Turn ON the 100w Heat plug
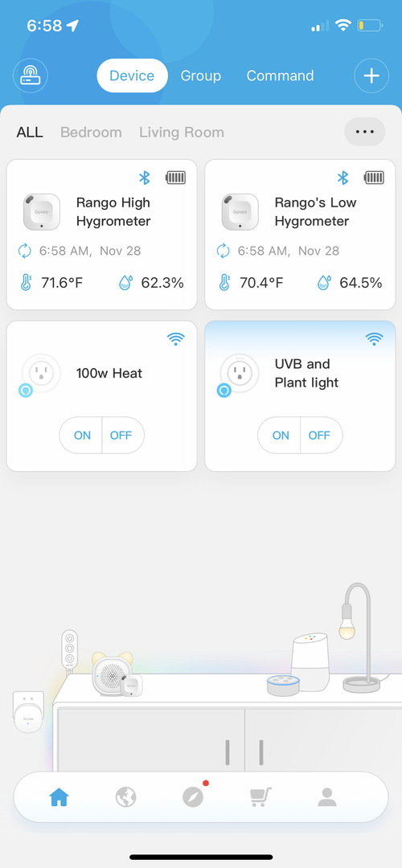The width and height of the screenshot is (402, 868). [x=81, y=435]
